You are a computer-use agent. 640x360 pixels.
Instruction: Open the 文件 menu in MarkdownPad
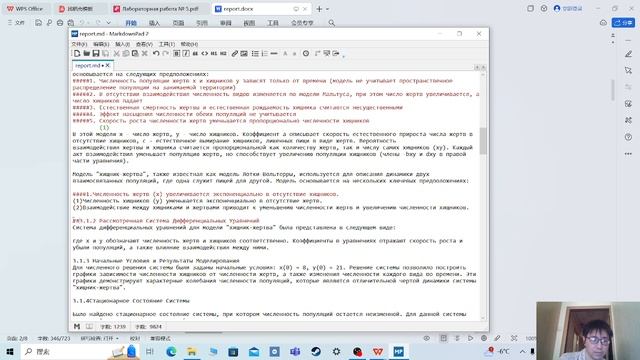(x=79, y=44)
